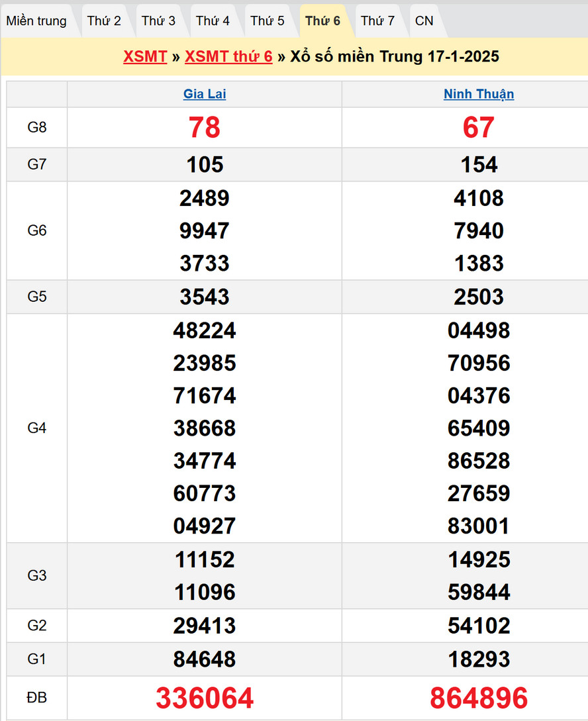Select Ninh Thuận G8 number 67
This screenshot has height=721, width=588.
click(x=479, y=127)
